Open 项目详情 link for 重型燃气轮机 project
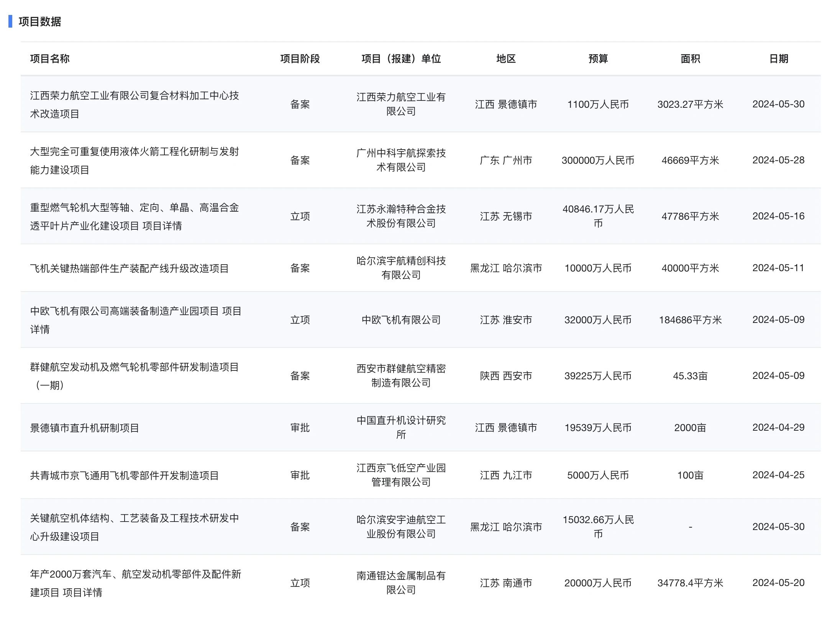Image resolution: width=840 pixels, height=619 pixels. (162, 226)
